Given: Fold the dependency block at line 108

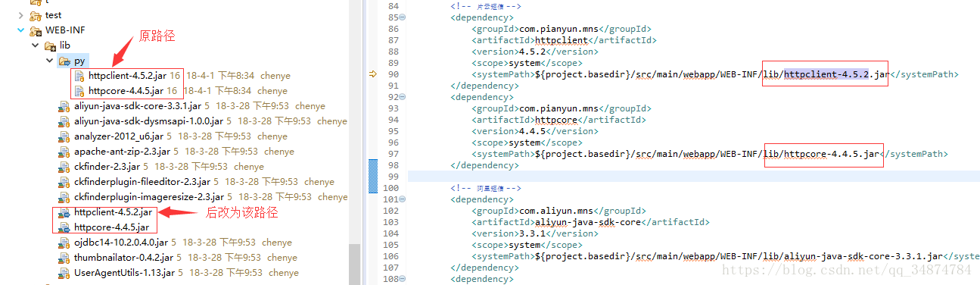Looking at the screenshot, I should pyautogui.click(x=402, y=279).
